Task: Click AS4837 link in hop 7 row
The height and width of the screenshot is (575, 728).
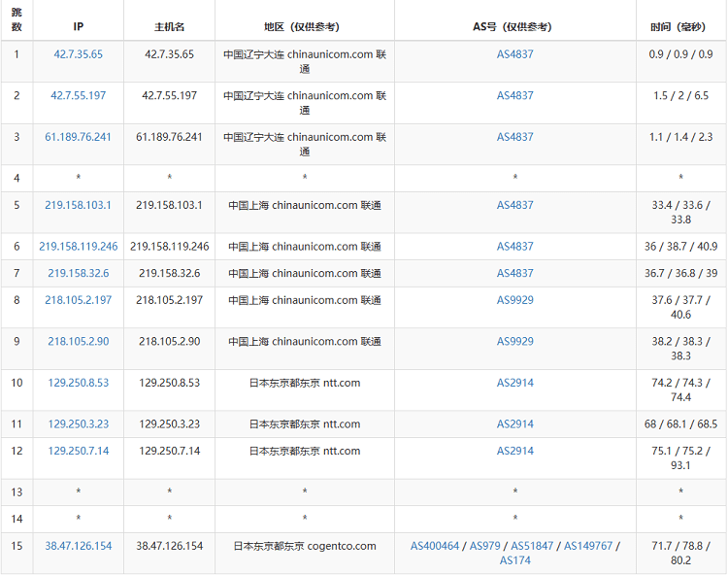Action: point(514,274)
